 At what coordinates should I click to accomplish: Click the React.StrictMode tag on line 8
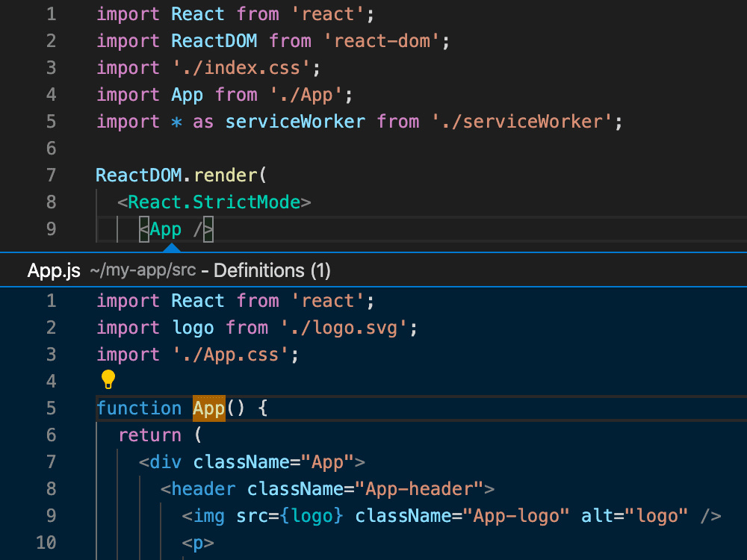(x=217, y=202)
